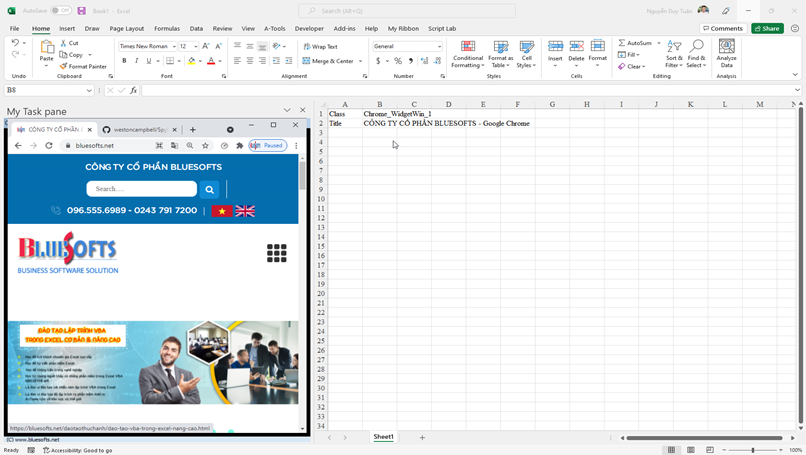
Task: Open the grid menu icon on BLUESOFTS site
Action: pyautogui.click(x=277, y=253)
